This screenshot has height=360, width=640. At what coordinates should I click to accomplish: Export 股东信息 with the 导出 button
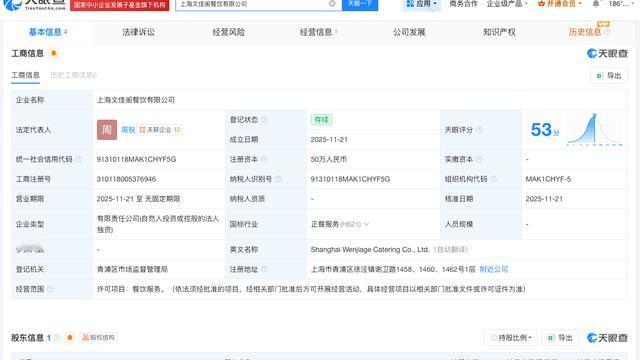560,338
